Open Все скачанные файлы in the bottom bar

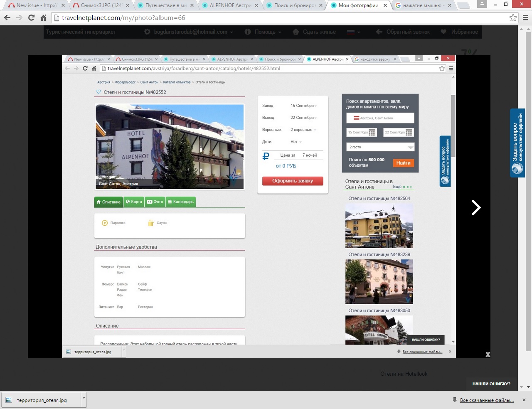[486, 400]
